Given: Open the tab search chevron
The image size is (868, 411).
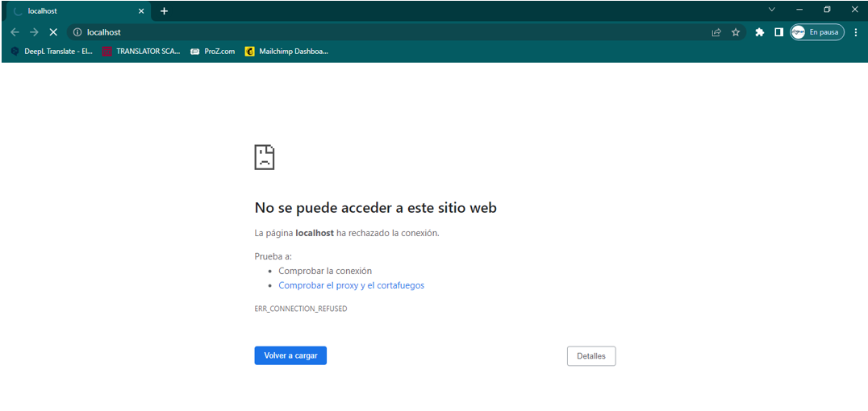Looking at the screenshot, I should pyautogui.click(x=772, y=10).
